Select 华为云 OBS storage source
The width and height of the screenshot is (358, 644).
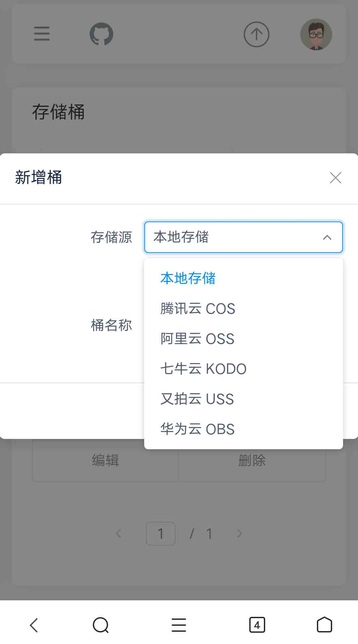click(197, 429)
